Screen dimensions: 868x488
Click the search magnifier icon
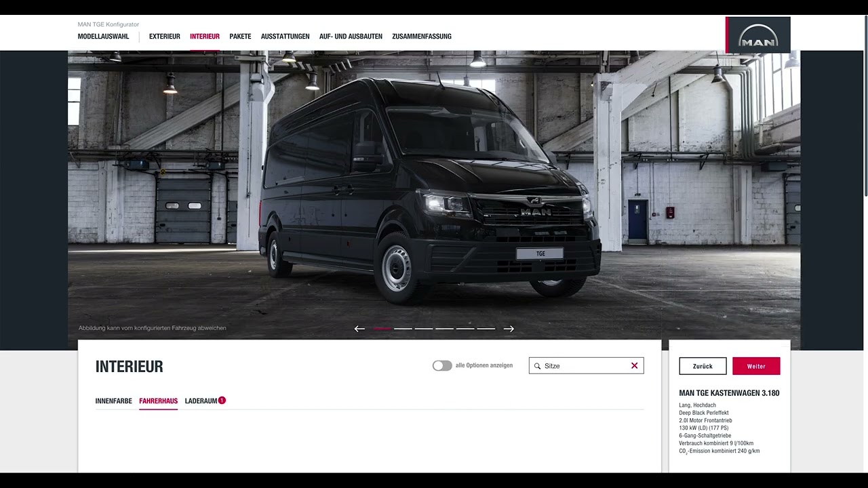click(538, 366)
